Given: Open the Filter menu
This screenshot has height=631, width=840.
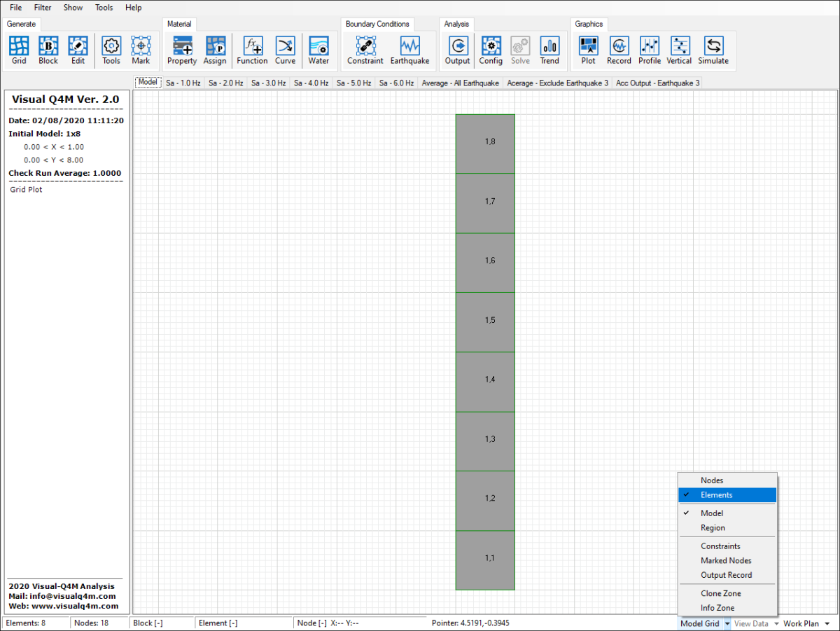Looking at the screenshot, I should pos(43,8).
